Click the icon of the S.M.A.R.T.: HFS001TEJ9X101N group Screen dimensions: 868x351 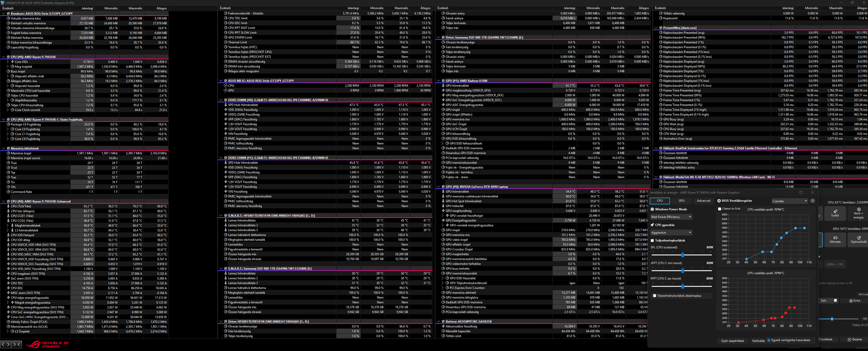226,216
